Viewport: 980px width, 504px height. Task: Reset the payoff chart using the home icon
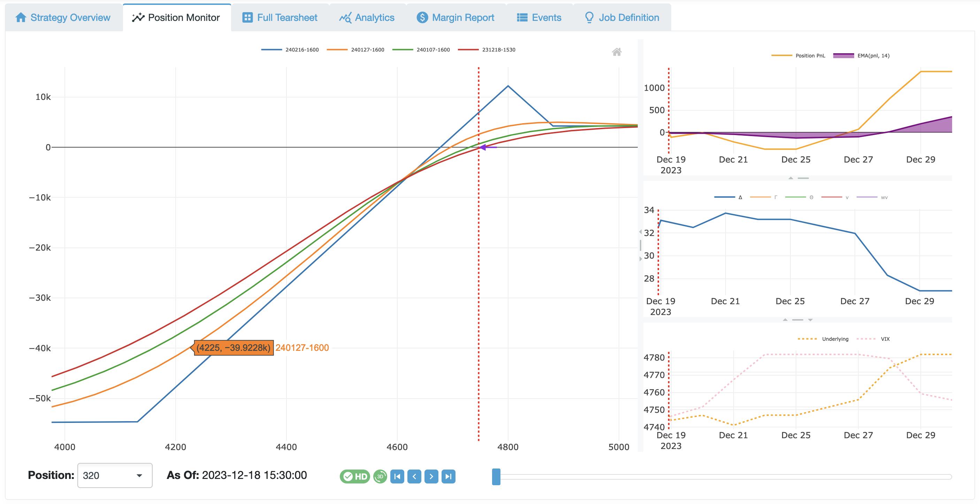[x=617, y=52]
